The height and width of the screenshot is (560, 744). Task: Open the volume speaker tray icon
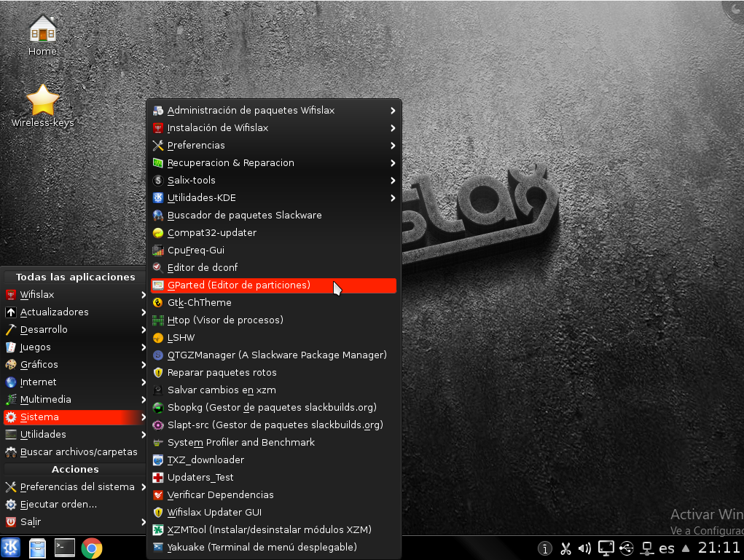coord(584,548)
